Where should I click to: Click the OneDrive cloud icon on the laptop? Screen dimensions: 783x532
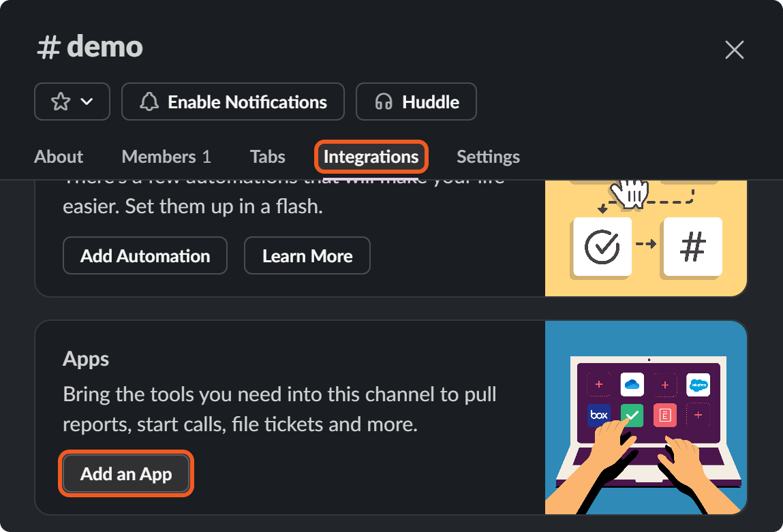(x=632, y=385)
